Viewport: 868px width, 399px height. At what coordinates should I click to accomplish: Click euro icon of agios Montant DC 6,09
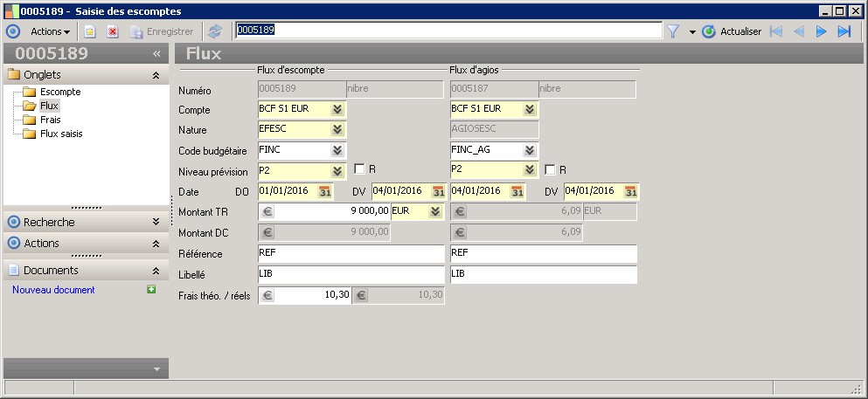click(460, 232)
